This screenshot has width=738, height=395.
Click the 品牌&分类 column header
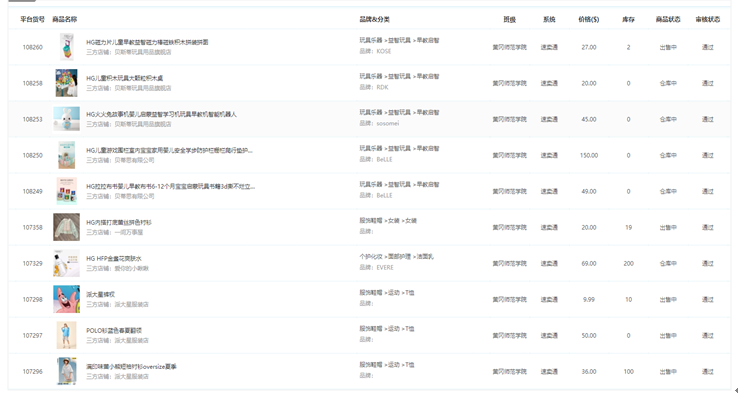pyautogui.click(x=375, y=19)
